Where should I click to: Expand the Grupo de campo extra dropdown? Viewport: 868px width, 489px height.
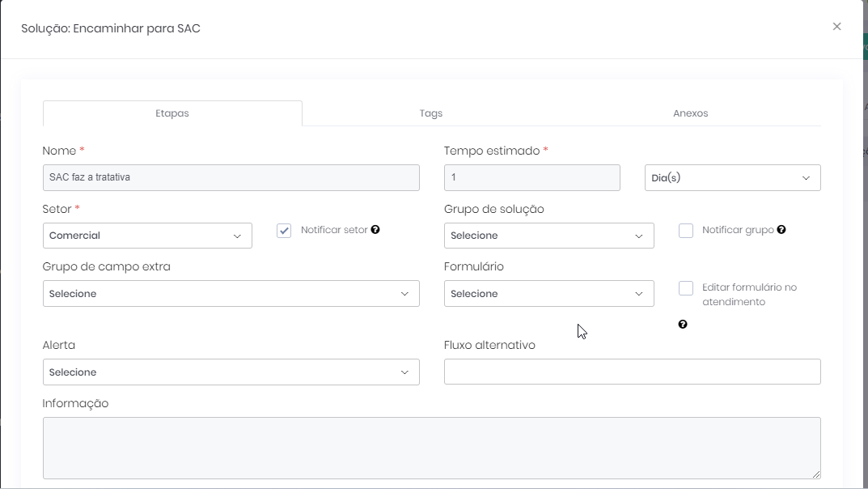(231, 294)
